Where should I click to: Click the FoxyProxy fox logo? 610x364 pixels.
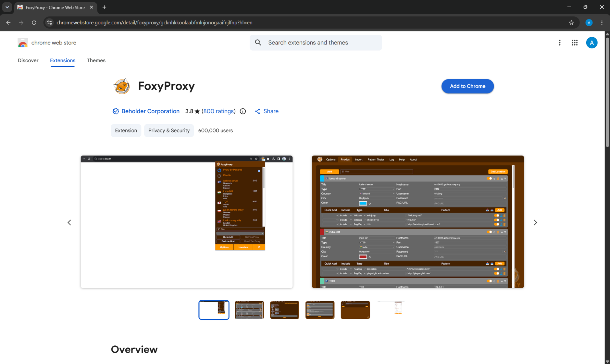click(x=121, y=86)
